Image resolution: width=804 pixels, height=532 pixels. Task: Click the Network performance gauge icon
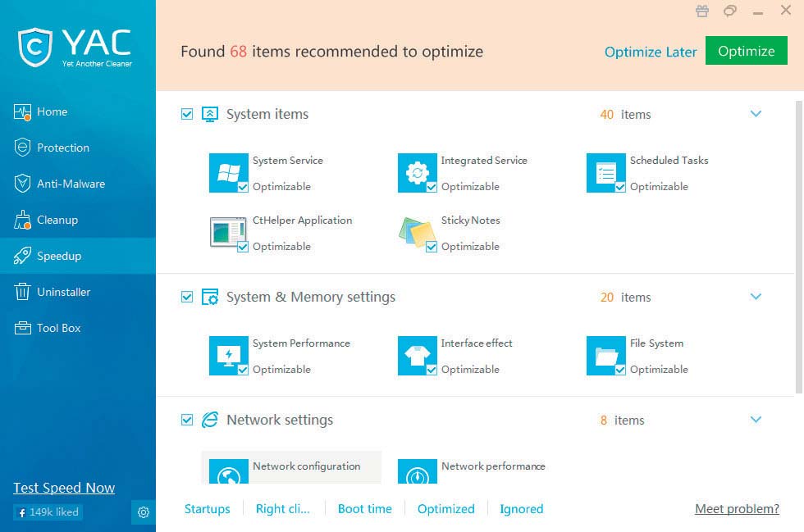pos(418,471)
